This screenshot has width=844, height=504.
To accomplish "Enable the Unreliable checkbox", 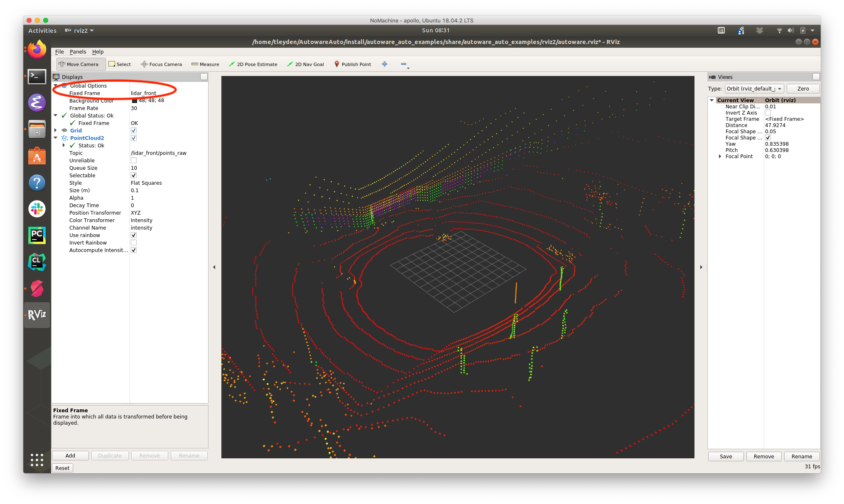I will click(x=134, y=160).
